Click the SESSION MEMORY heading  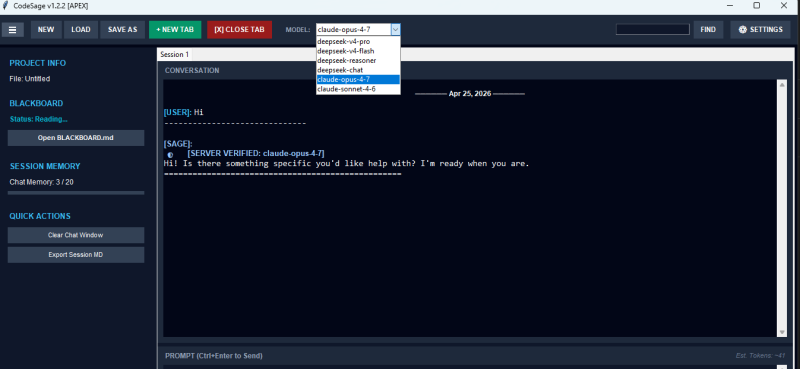(x=45, y=166)
